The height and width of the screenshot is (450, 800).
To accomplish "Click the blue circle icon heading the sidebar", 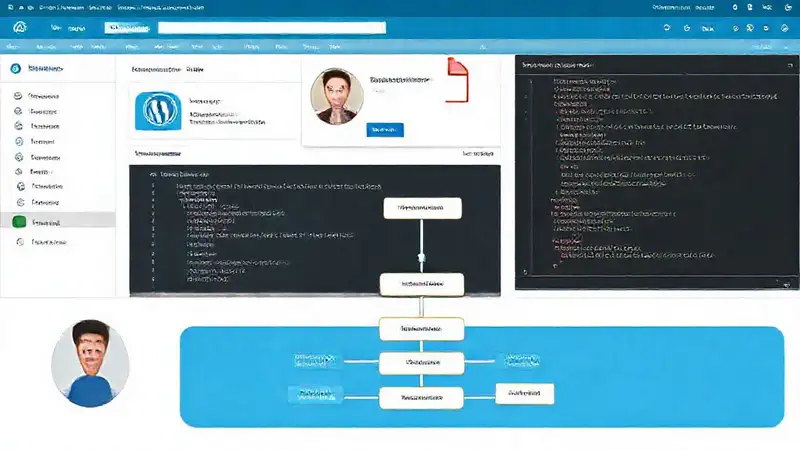I will pyautogui.click(x=15, y=68).
